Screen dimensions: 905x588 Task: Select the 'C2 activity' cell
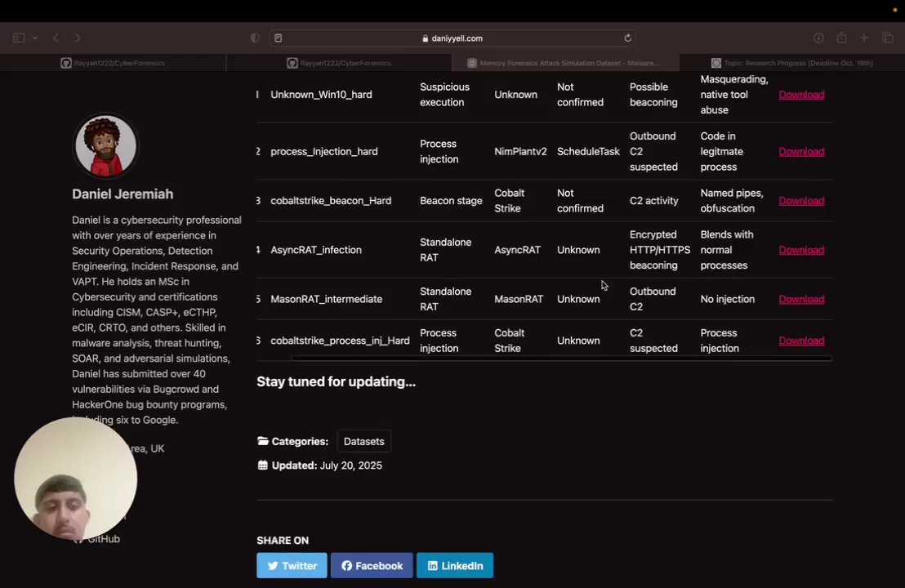[x=653, y=201]
